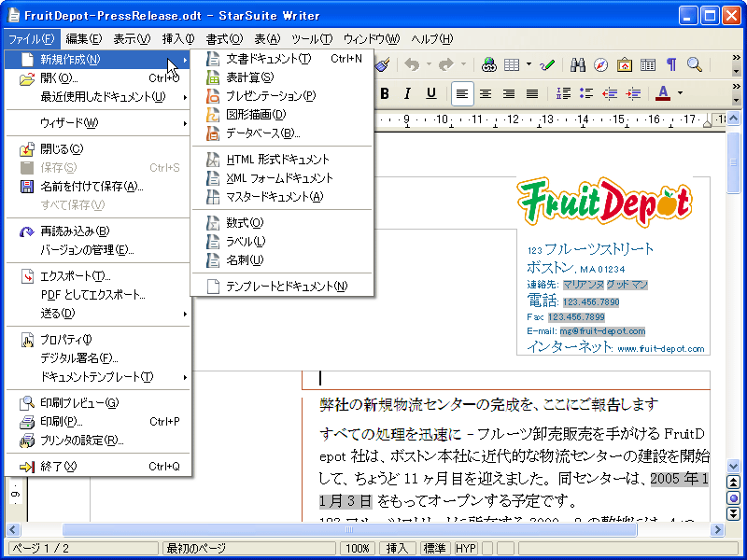Toggle nonprinting characters pilcrow icon
This screenshot has height=560, width=747.
coord(671,64)
